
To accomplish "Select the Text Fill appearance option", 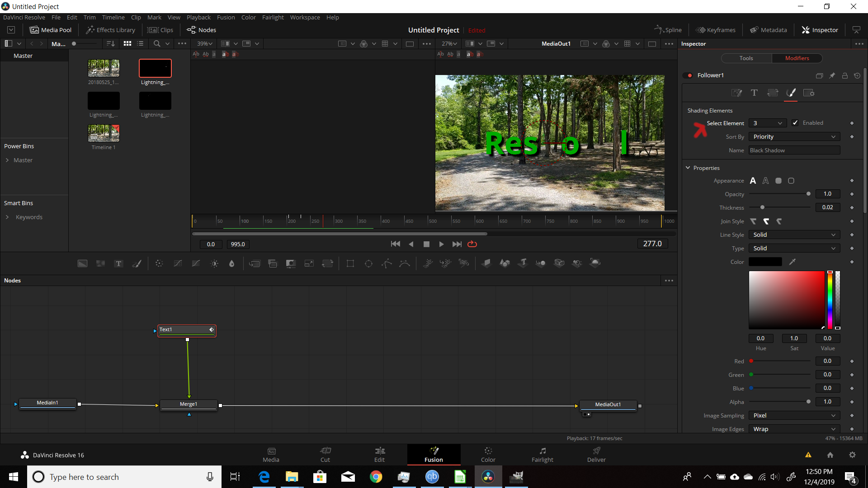I will [753, 181].
